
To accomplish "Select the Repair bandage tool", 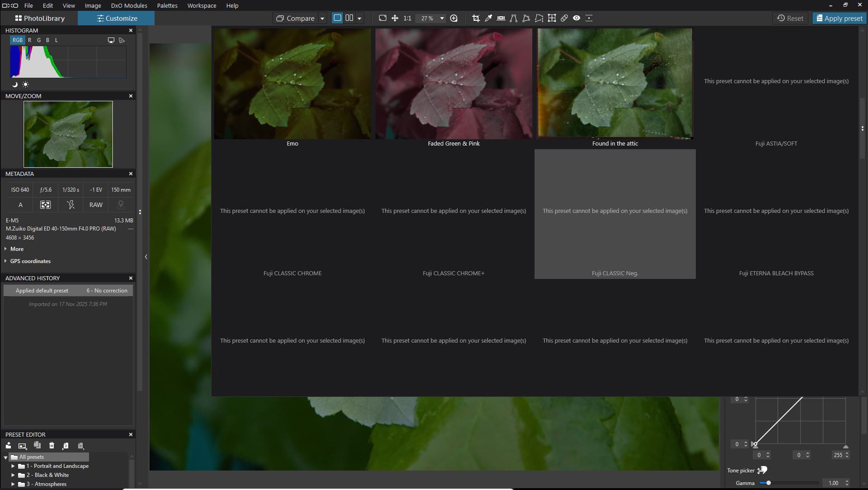I will [564, 18].
